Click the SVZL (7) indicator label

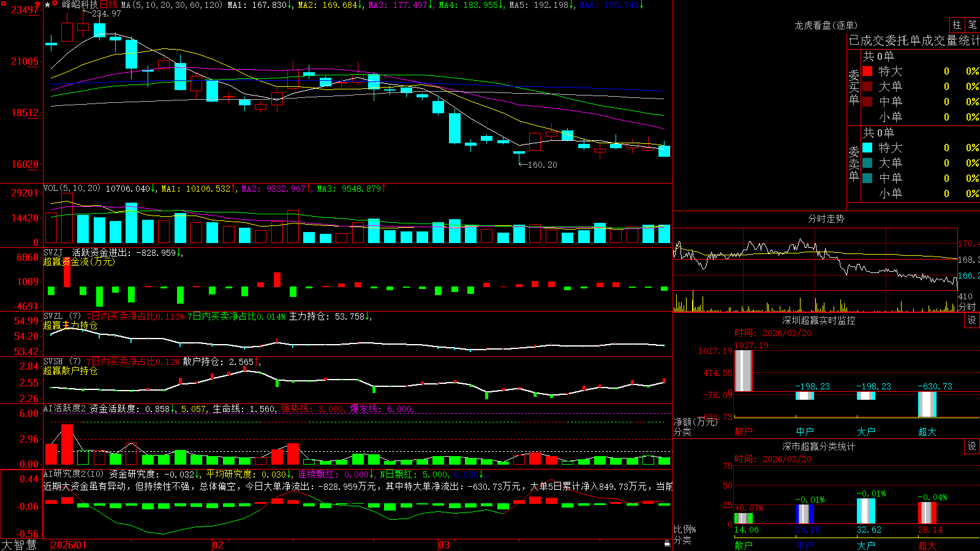pos(62,317)
